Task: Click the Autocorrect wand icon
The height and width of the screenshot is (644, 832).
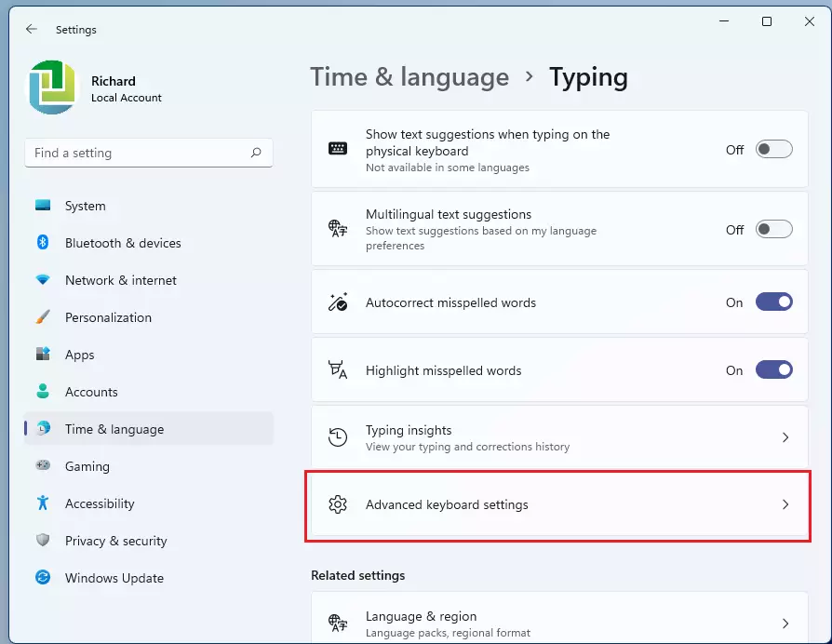Action: coord(338,302)
